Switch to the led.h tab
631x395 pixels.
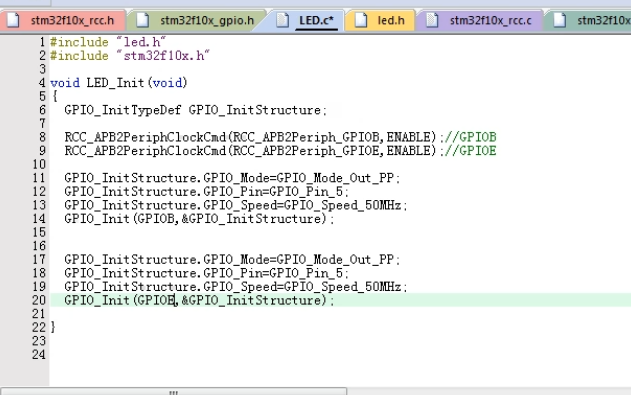pos(379,21)
